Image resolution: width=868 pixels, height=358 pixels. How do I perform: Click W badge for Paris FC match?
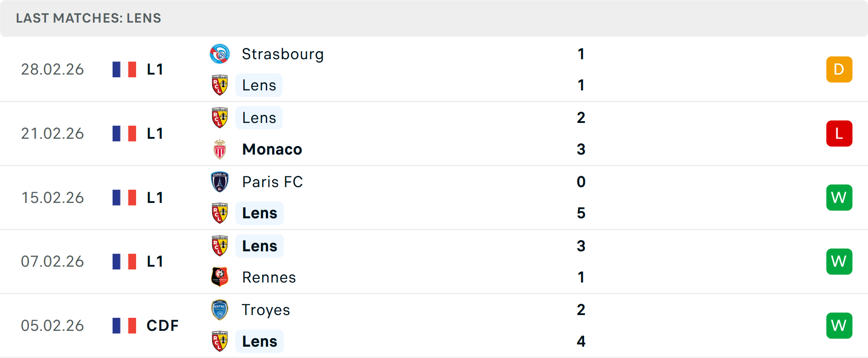click(x=839, y=198)
